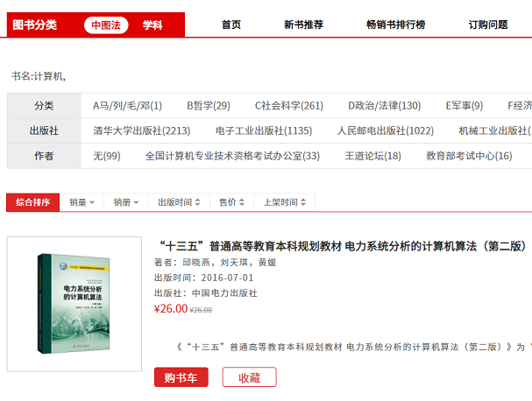Screen dimensions: 532x401
Task: Open the 售价 sort dropdown
Action: coord(231,202)
